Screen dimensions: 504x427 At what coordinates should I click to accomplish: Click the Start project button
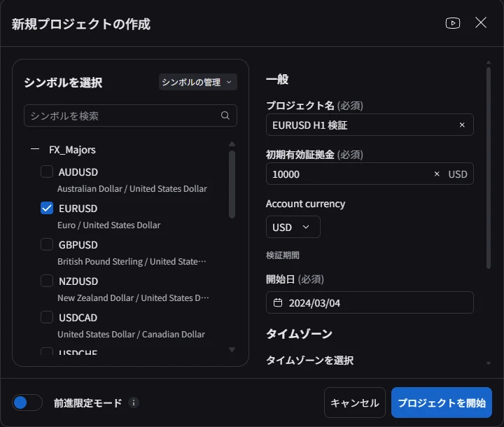tap(442, 402)
